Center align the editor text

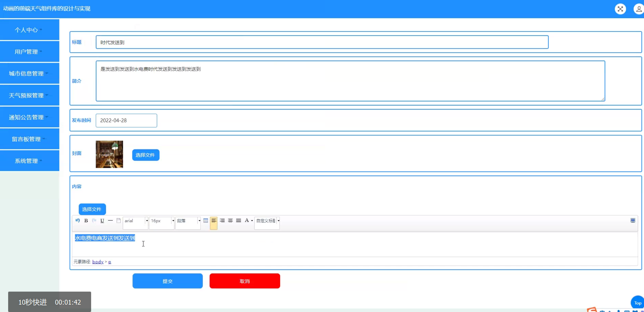click(x=230, y=220)
